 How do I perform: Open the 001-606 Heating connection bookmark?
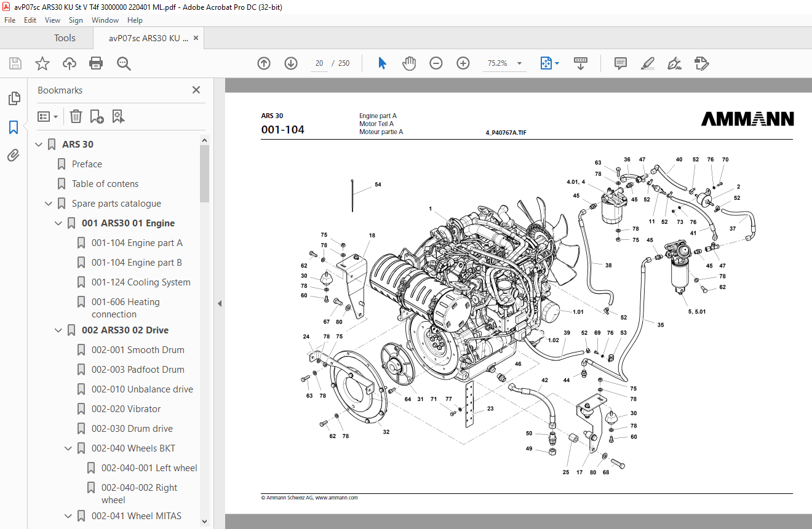click(125, 308)
